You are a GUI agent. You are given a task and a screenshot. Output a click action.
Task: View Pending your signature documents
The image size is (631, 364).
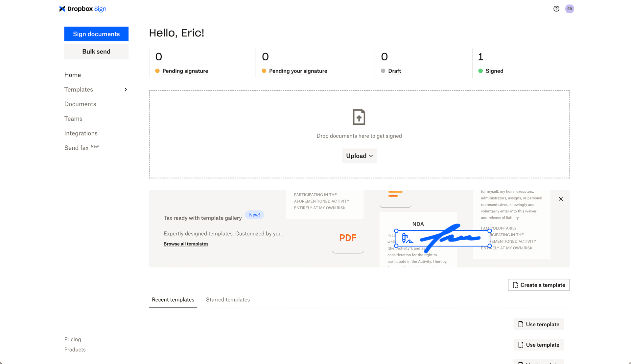tap(298, 71)
